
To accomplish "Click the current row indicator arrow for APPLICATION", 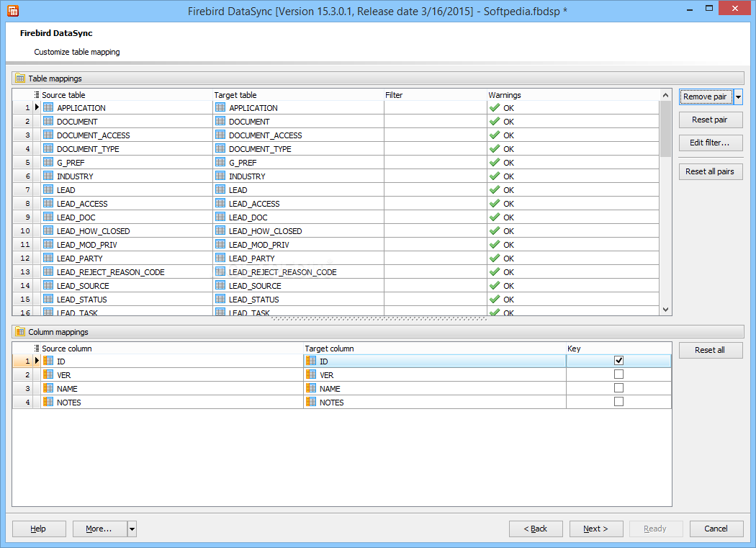I will point(37,107).
